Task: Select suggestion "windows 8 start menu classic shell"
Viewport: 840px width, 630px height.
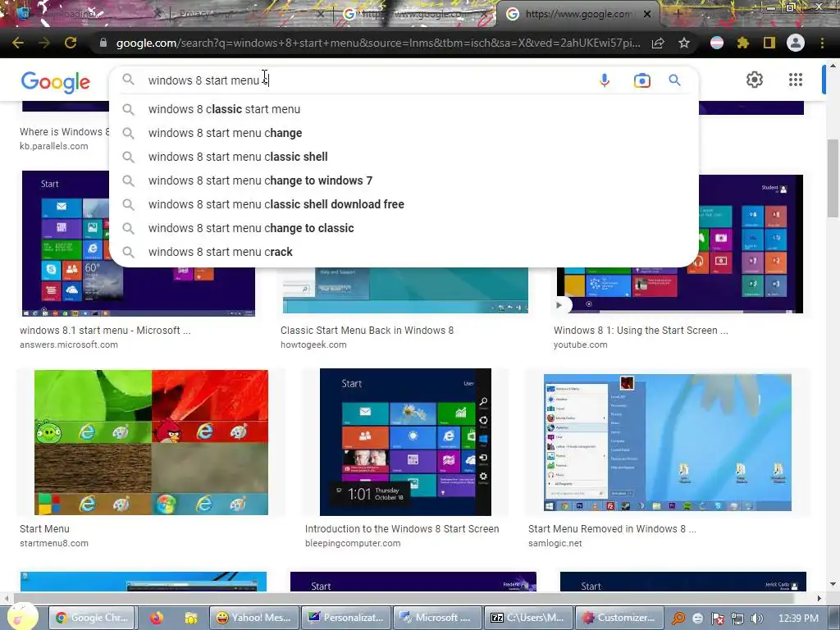Action: tap(404, 157)
